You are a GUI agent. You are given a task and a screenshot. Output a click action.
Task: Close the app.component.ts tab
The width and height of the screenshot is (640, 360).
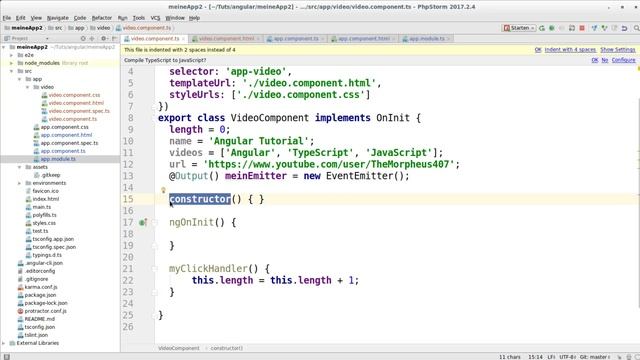(322, 39)
